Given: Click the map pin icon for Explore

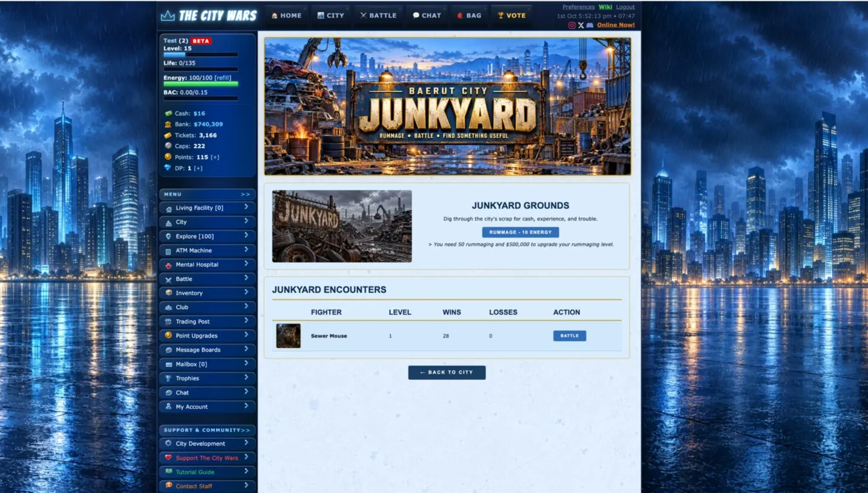Looking at the screenshot, I should tap(168, 237).
